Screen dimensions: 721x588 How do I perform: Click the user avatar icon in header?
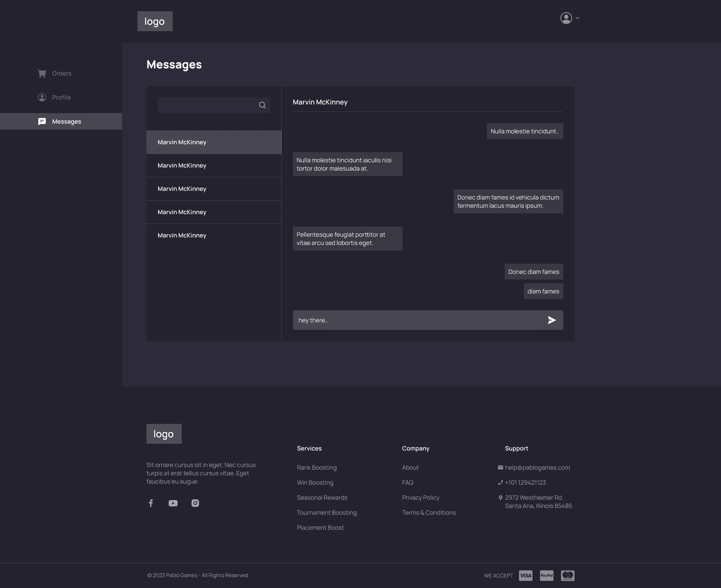(x=566, y=18)
